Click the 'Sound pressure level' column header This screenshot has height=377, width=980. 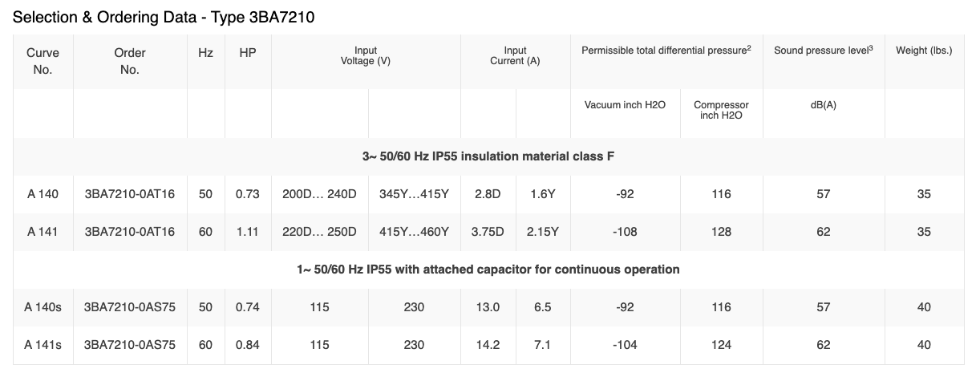coord(823,51)
